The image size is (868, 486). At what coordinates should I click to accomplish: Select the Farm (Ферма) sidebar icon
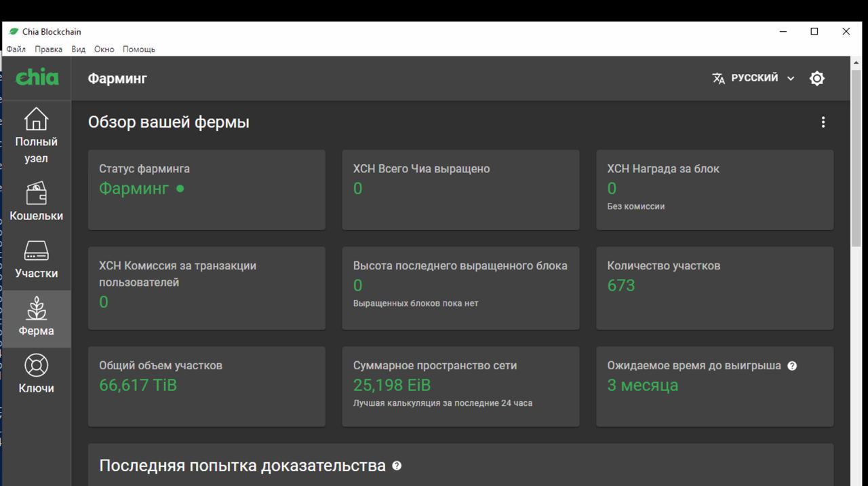(x=36, y=308)
